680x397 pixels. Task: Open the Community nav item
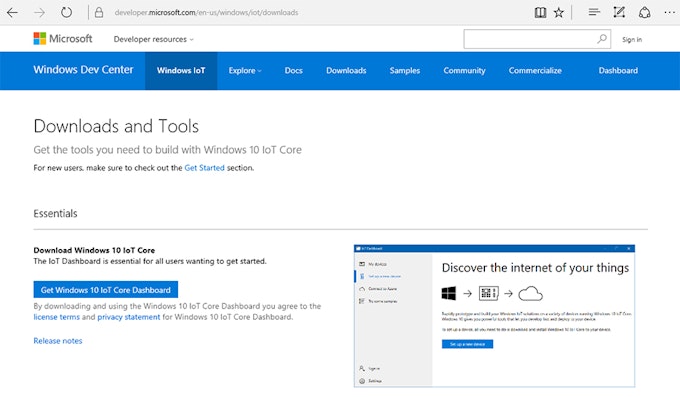[x=464, y=70]
